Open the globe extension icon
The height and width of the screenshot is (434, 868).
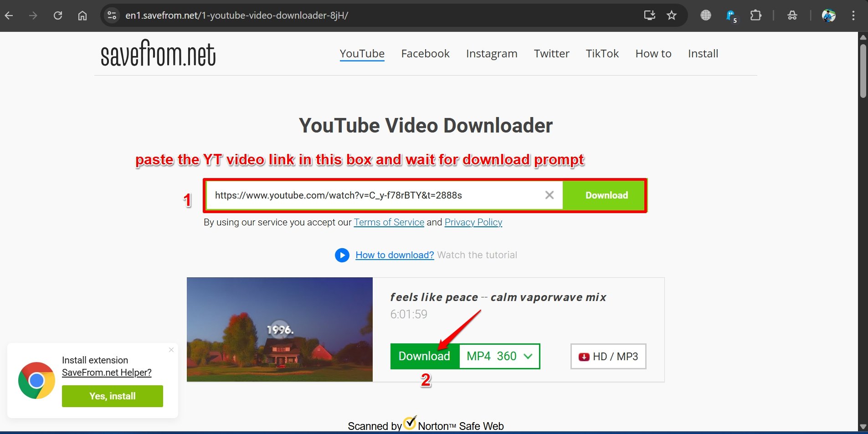pyautogui.click(x=706, y=15)
